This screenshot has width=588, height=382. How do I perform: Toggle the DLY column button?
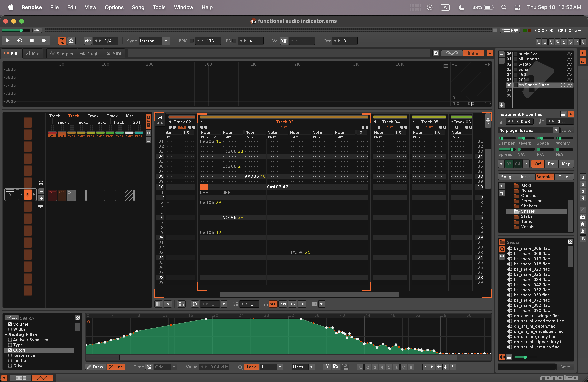293,304
